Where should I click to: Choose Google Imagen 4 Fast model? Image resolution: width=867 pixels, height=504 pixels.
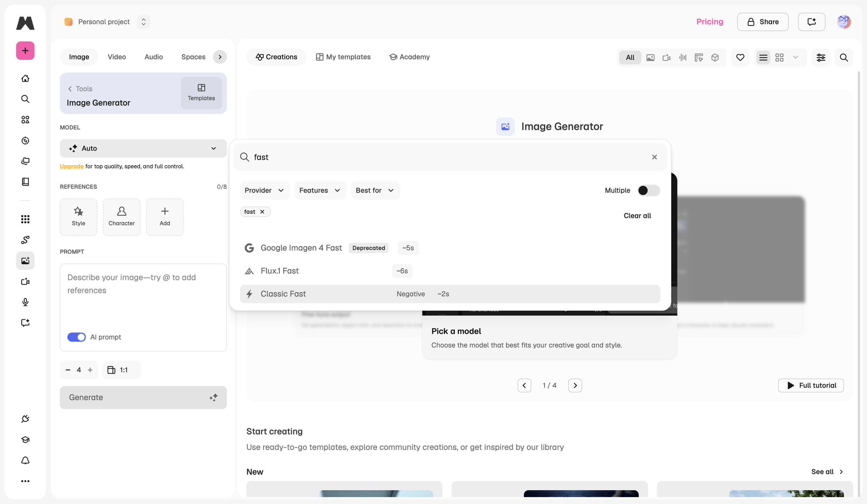click(450, 248)
